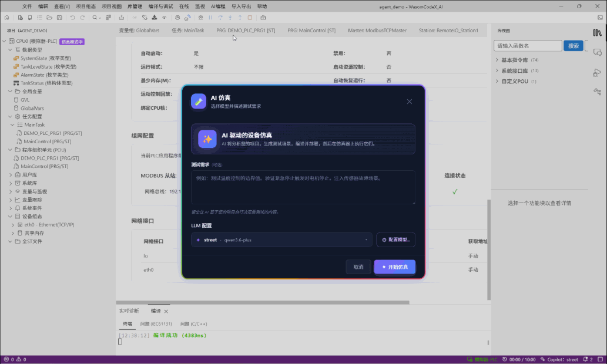
Task: Click the magnifier search toolbar icon
Action: point(95,18)
